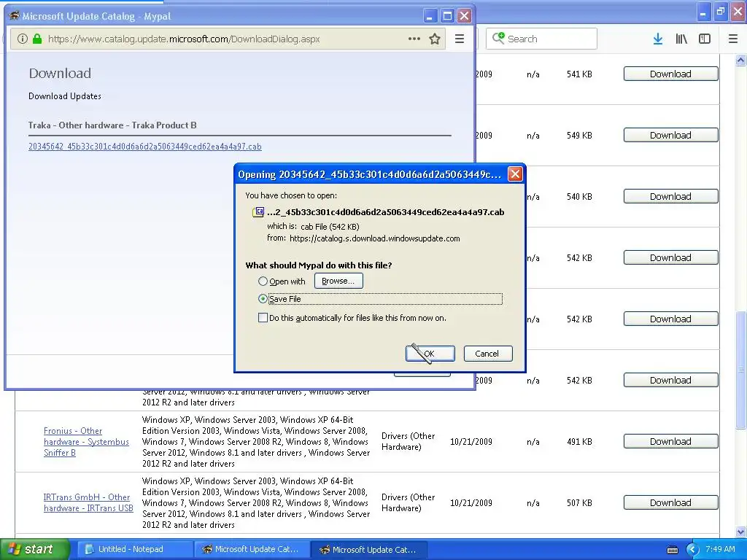The image size is (747, 560).
Task: Click the page scrollbar up arrow
Action: click(x=740, y=61)
